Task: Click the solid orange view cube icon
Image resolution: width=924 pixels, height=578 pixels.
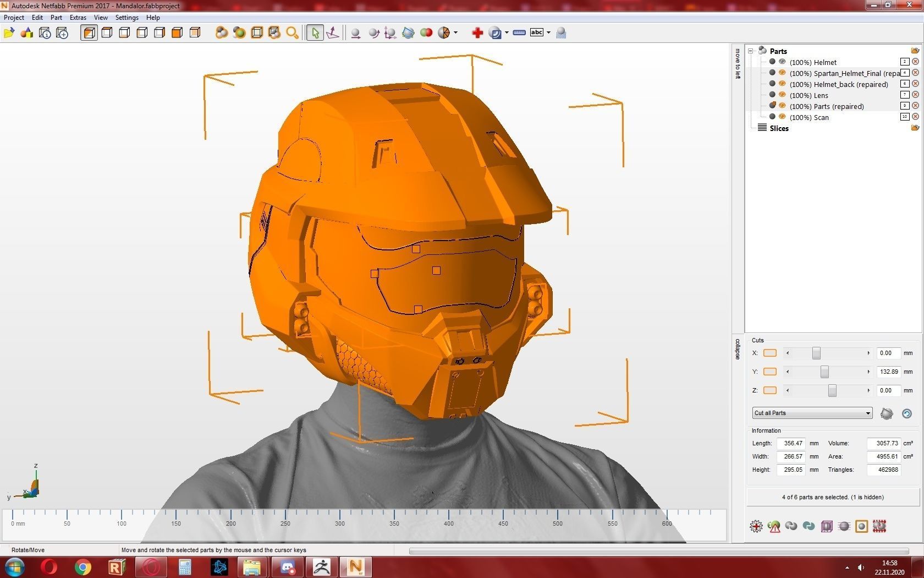Action: pyautogui.click(x=177, y=33)
